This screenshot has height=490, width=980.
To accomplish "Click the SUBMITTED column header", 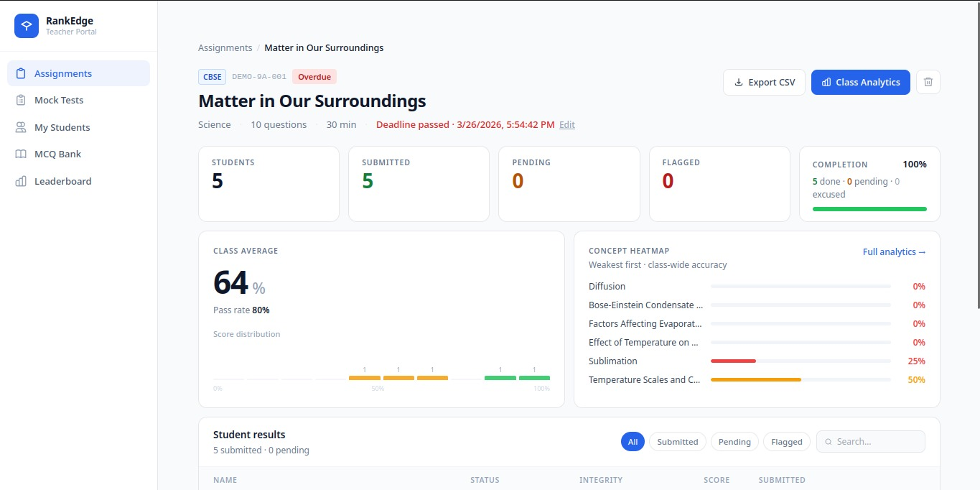I will point(782,480).
